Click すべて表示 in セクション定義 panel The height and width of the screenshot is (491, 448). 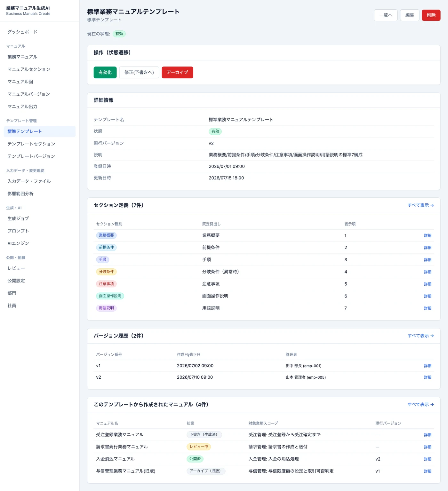[420, 205]
